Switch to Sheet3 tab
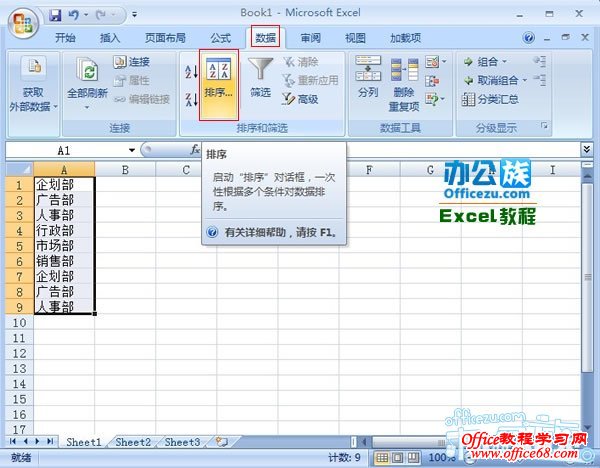 [182, 442]
